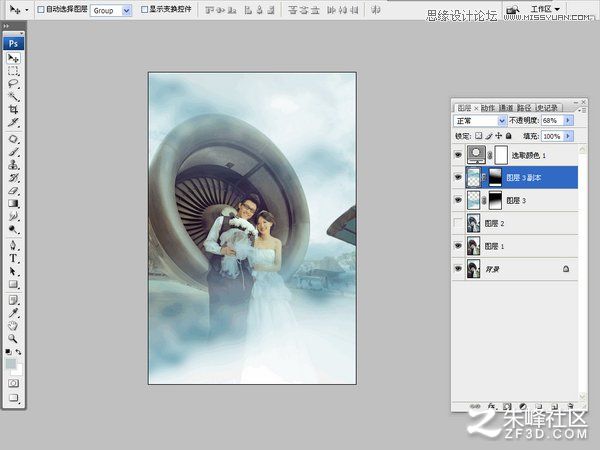The height and width of the screenshot is (450, 600).
Task: Select the Move tool in the toolbox
Action: point(13,58)
